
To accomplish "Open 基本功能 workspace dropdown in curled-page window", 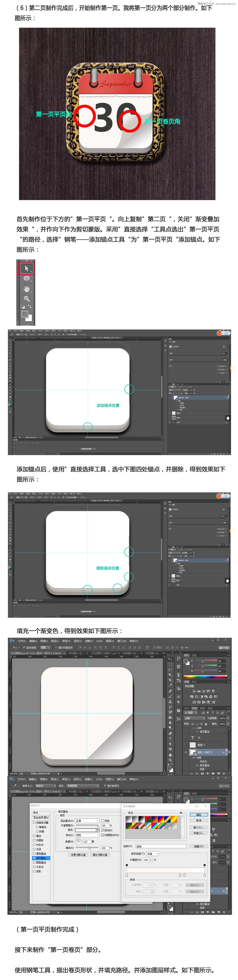I will (224, 648).
